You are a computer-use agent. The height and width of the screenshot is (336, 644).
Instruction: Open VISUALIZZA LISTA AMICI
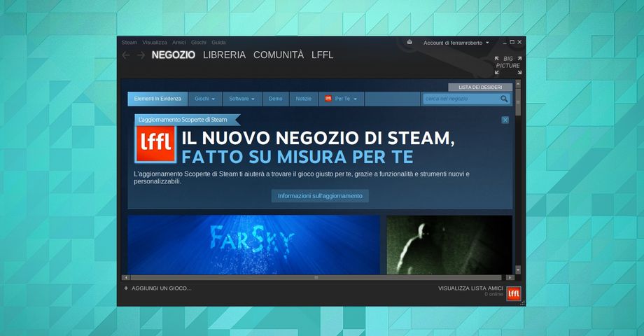click(x=470, y=288)
